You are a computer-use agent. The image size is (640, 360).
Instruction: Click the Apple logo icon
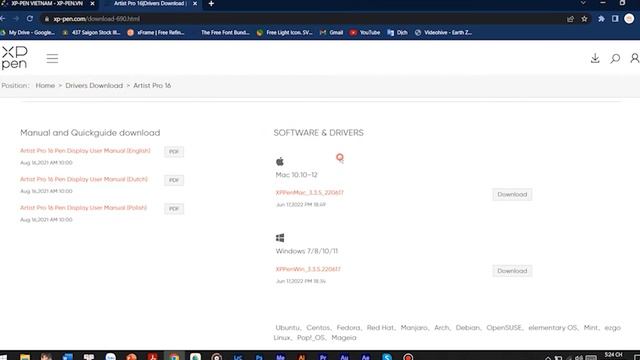coord(280,162)
